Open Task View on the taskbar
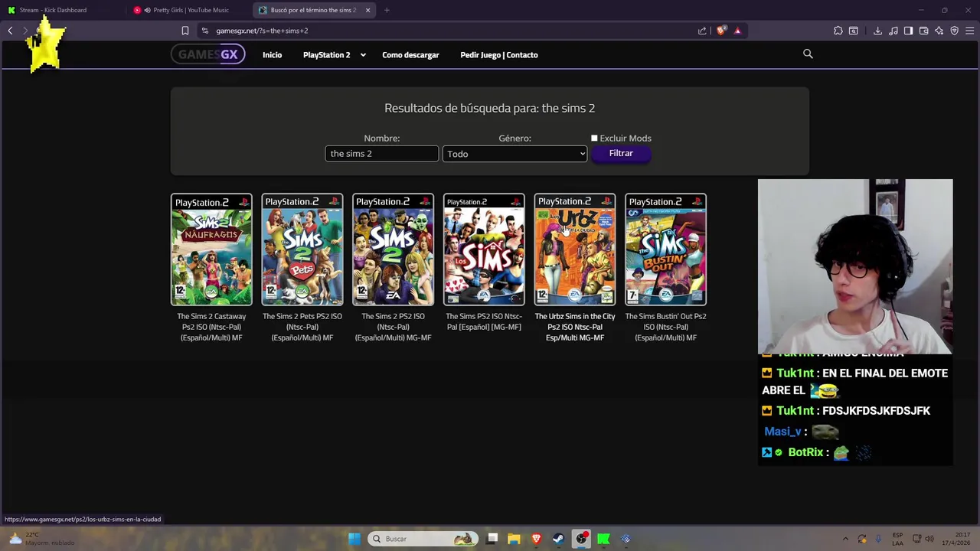This screenshot has height=551, width=980. pos(492,539)
